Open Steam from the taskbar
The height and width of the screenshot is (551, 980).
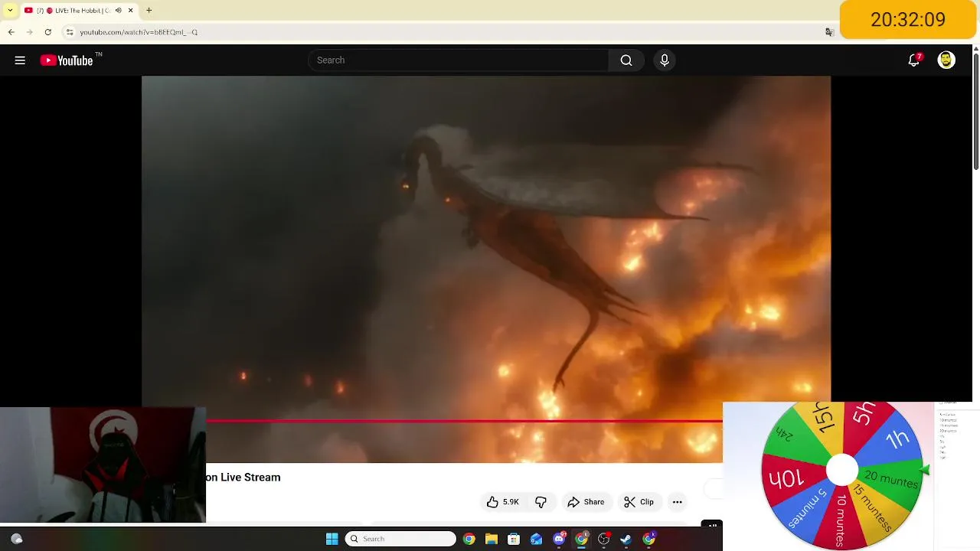click(626, 539)
